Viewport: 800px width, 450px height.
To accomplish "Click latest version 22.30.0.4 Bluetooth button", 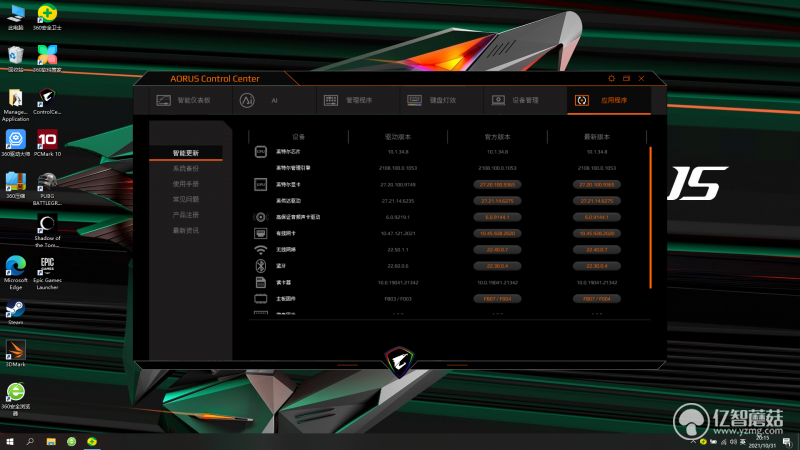I will [597, 266].
